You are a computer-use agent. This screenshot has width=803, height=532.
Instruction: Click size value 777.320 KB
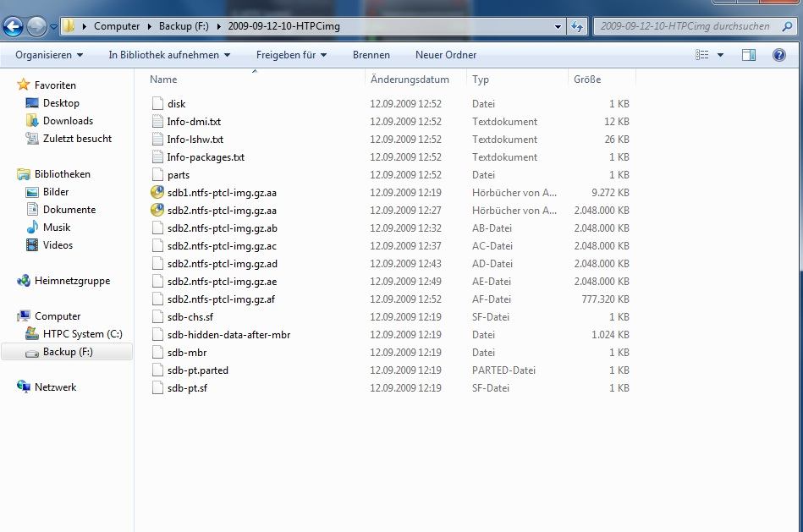tap(605, 299)
